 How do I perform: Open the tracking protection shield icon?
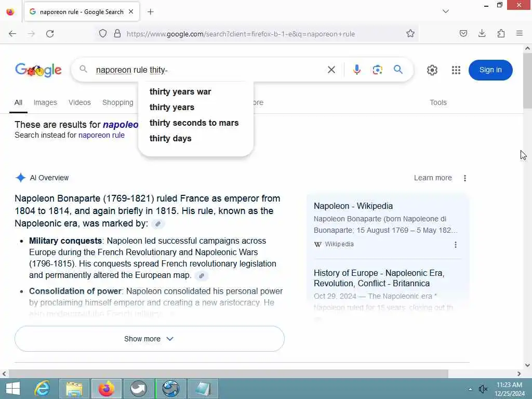click(103, 34)
